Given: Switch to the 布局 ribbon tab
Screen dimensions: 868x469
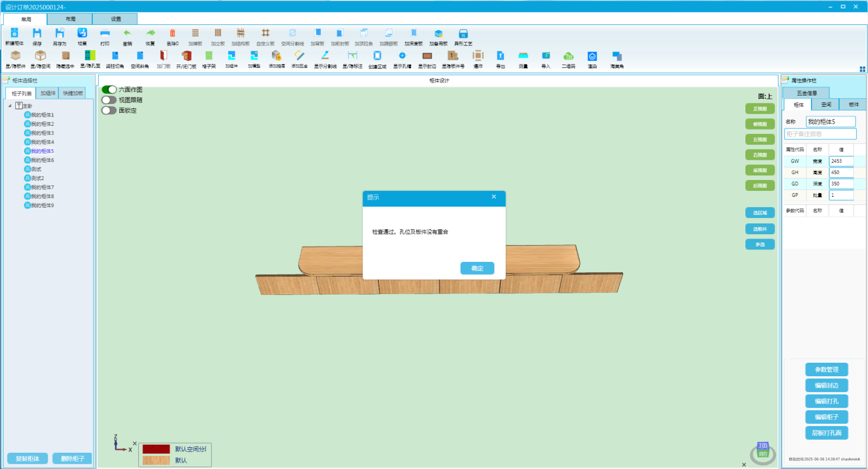Looking at the screenshot, I should (70, 19).
